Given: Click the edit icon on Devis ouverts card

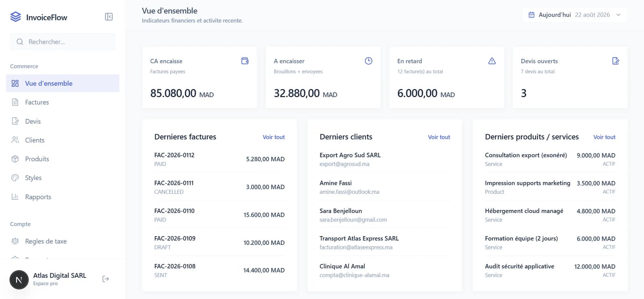Looking at the screenshot, I should (615, 61).
